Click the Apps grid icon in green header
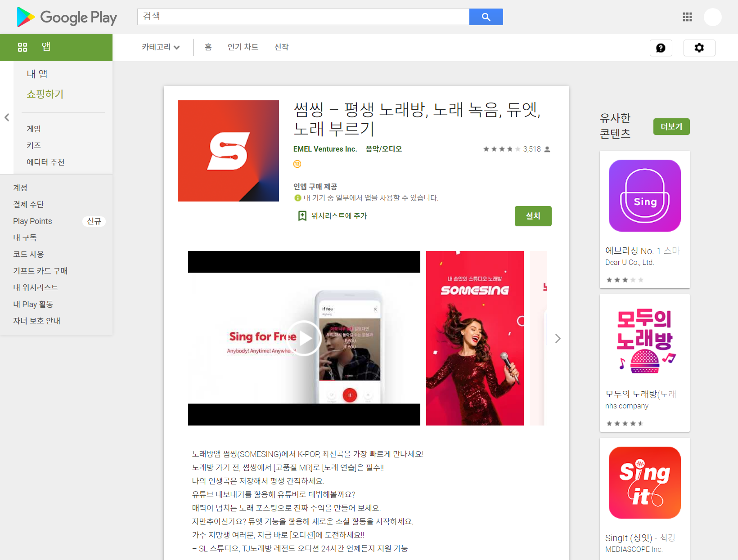 22,47
